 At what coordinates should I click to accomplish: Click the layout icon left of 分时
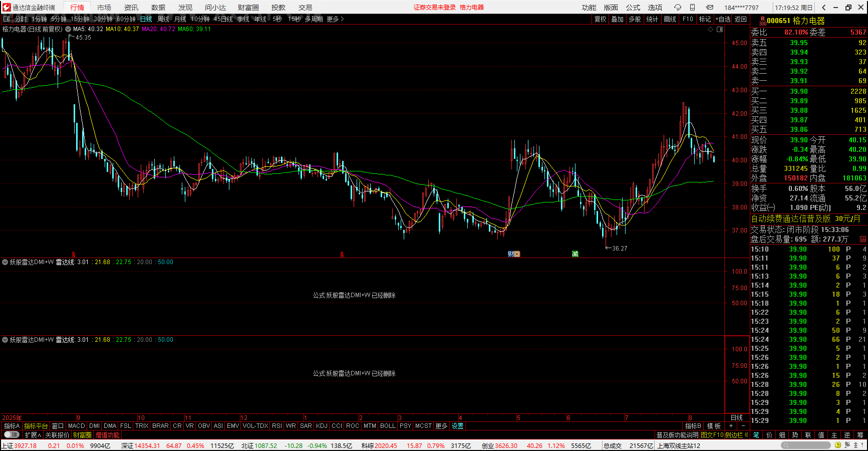7,19
